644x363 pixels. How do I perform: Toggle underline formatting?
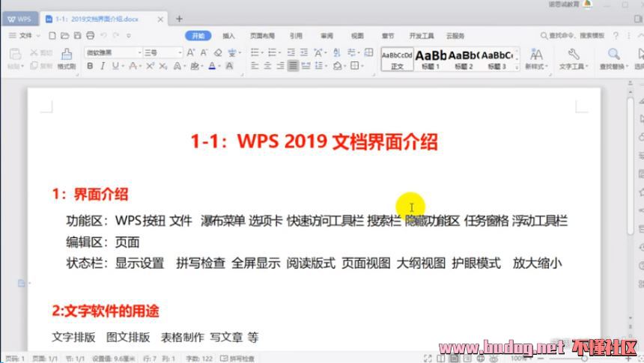115,66
